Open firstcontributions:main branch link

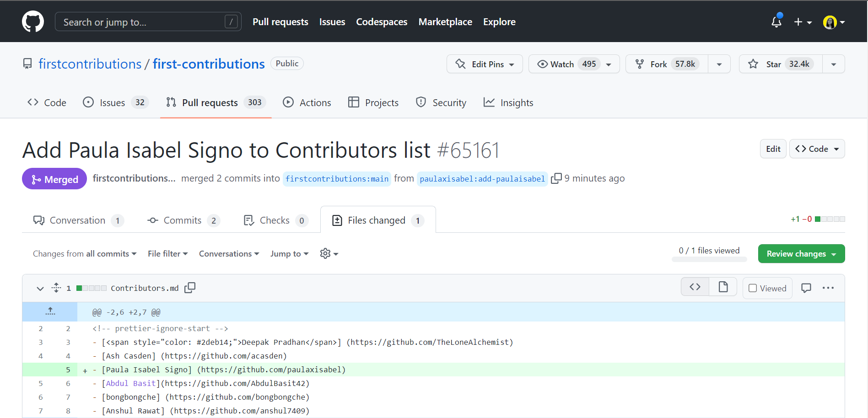(x=337, y=179)
